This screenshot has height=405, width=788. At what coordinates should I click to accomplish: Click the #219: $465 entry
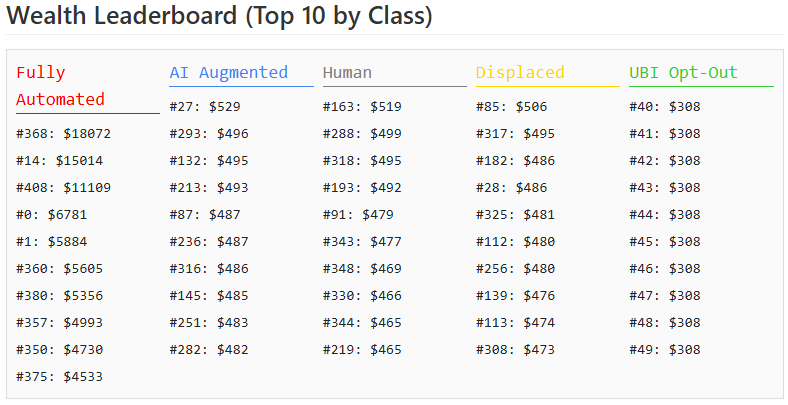[x=362, y=350]
